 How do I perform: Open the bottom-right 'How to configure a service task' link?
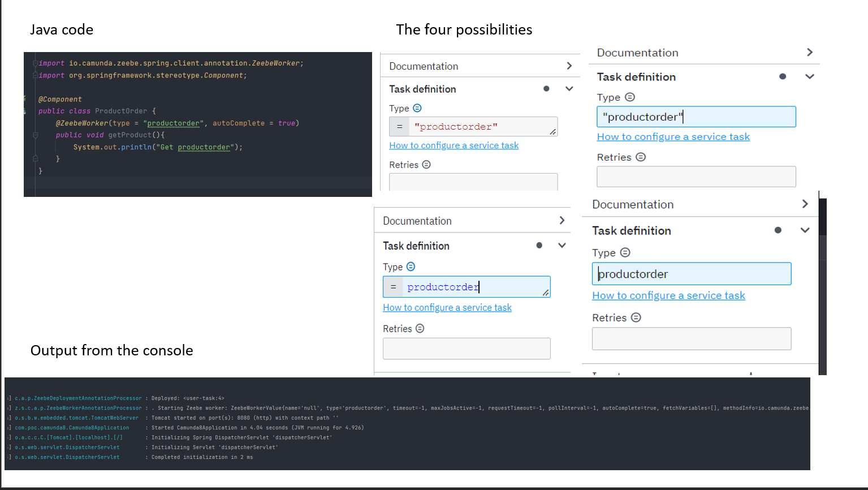pyautogui.click(x=668, y=295)
